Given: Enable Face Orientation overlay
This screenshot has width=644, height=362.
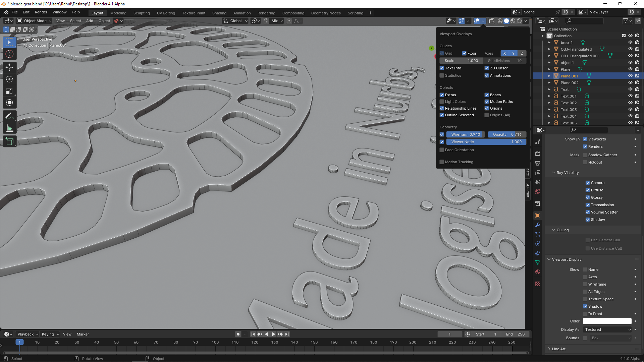Looking at the screenshot, I should 442,150.
